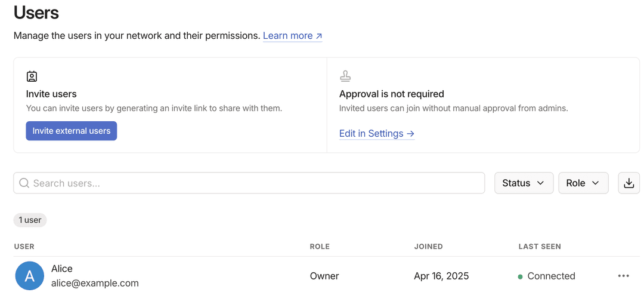The height and width of the screenshot is (292, 644).
Task: Open the Learn more link
Action: [292, 36]
